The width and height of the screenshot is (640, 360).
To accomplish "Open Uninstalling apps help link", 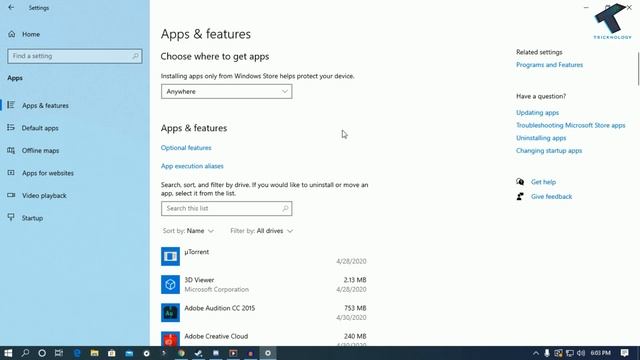I will (x=541, y=138).
